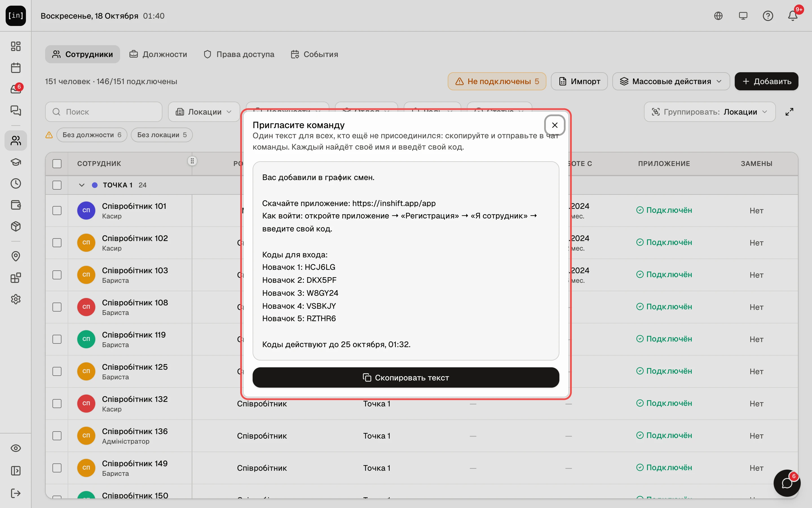
Task: Switch to the Должности tab
Action: point(158,54)
